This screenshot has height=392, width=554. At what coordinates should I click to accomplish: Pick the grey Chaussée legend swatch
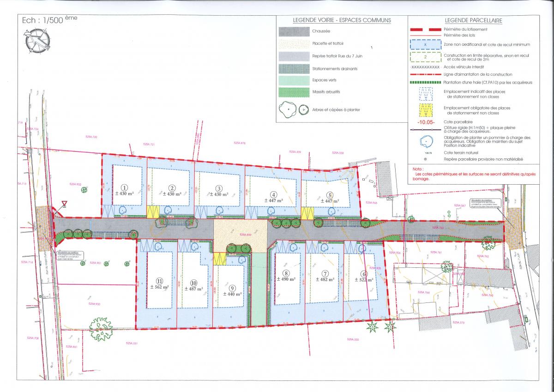point(294,31)
